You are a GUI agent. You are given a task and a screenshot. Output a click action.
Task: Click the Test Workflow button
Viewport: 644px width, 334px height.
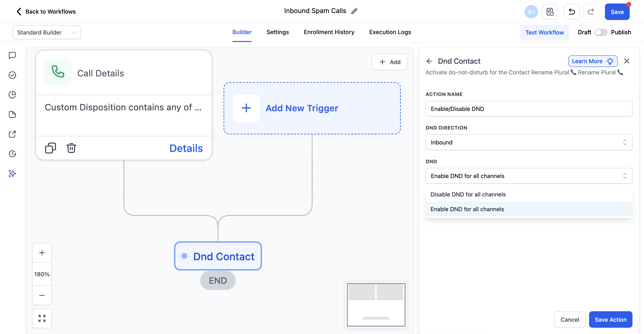[x=544, y=32]
